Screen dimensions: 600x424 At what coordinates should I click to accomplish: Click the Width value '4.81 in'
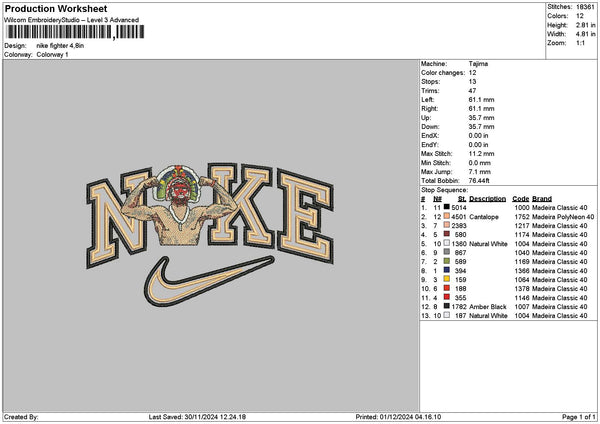pos(585,34)
